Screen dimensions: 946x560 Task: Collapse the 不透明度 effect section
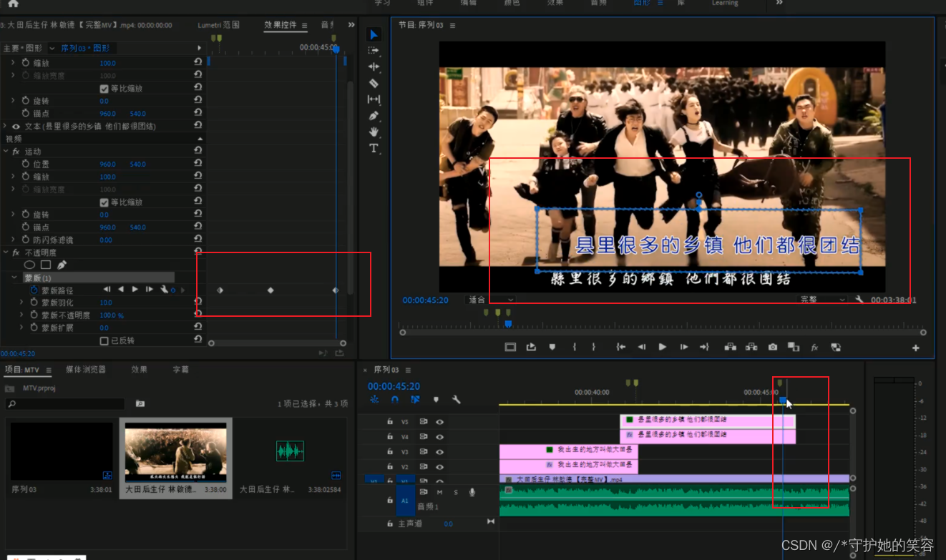click(6, 252)
